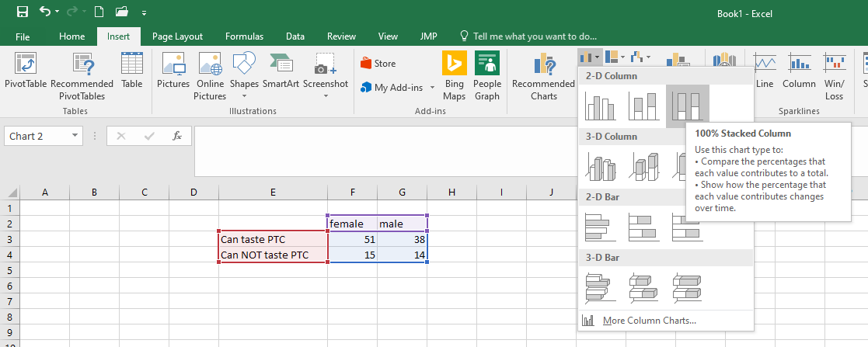The width and height of the screenshot is (868, 347).
Task: Open the hierarchy chart dropdown
Action: pos(615,57)
